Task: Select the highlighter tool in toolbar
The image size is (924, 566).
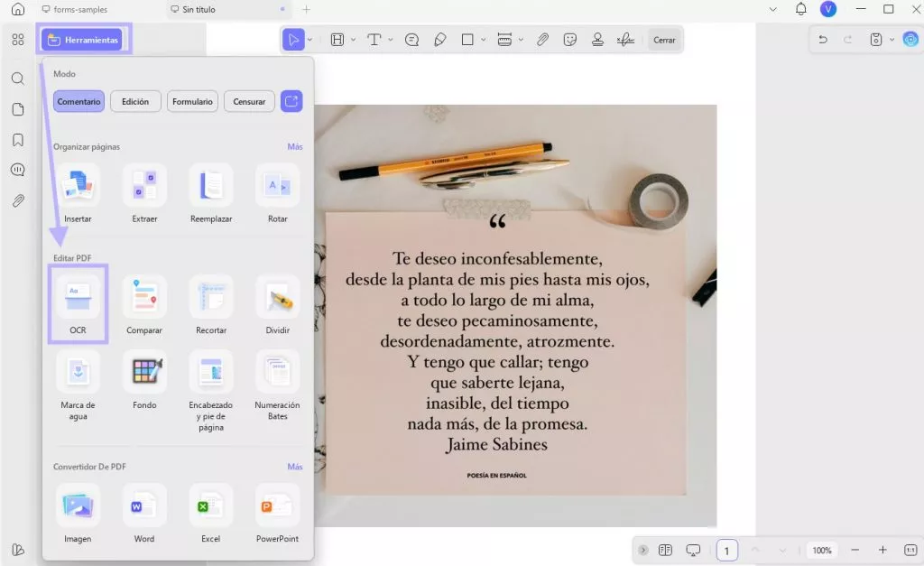Action: (337, 40)
